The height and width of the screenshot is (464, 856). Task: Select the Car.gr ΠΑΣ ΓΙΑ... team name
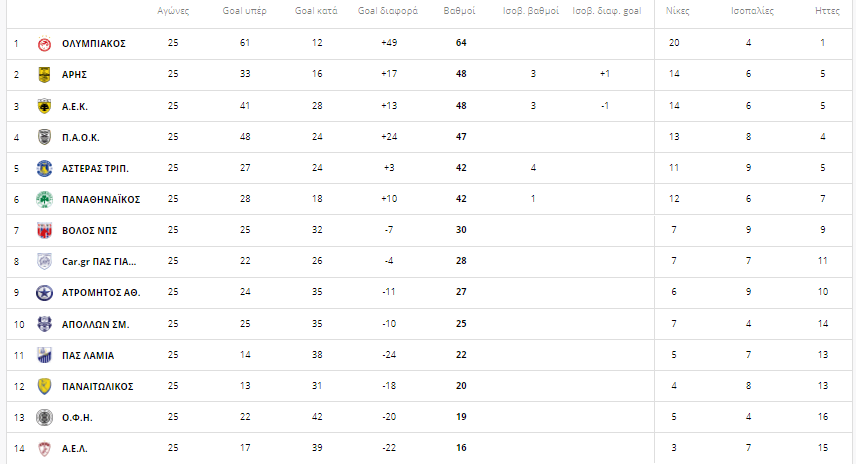click(99, 262)
